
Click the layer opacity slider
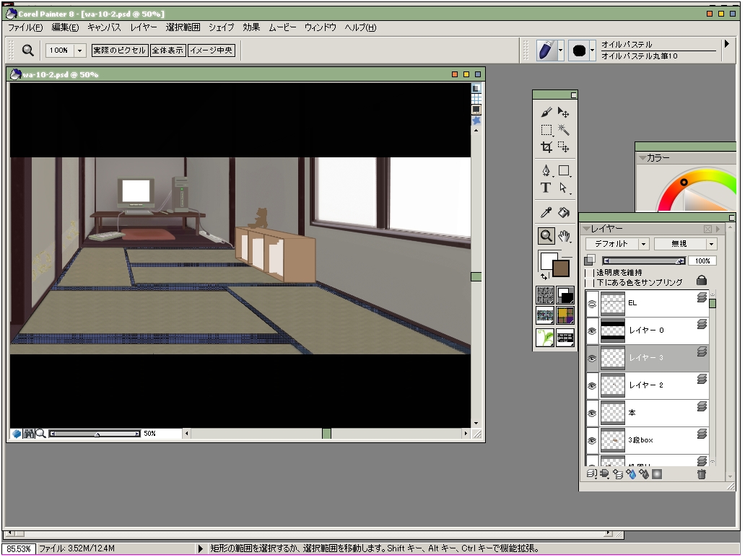644,261
